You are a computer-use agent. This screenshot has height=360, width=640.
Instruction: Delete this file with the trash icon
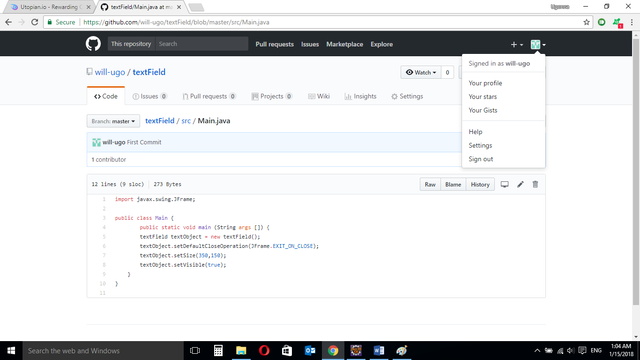coord(535,184)
